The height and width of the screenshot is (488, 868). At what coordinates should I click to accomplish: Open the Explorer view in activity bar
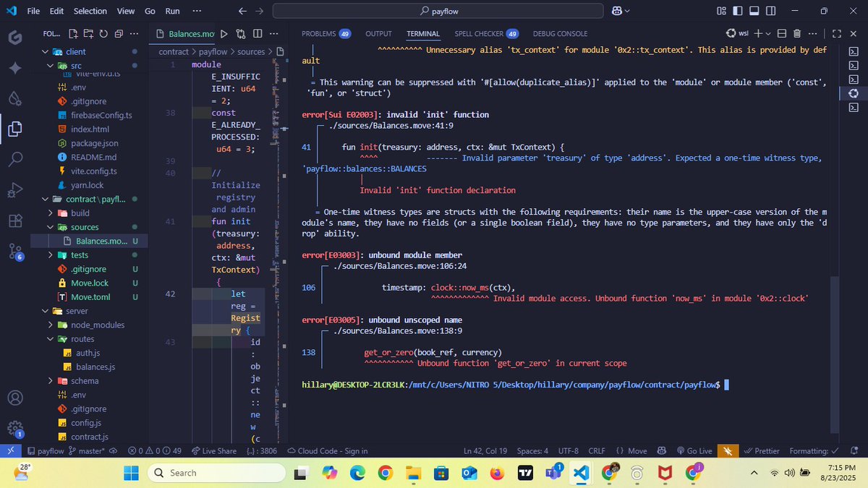point(14,129)
